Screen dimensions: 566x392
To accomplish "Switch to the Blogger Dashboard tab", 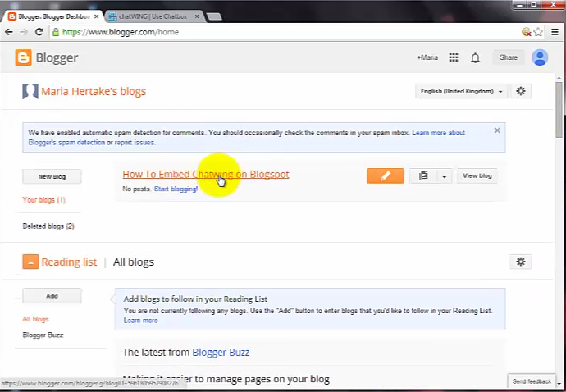I will coord(53,16).
